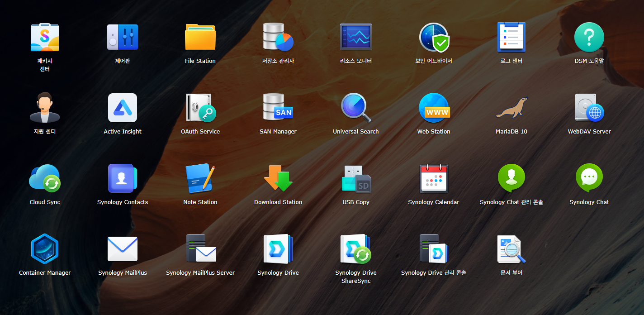Click the "WebDAV Server" label text
Screen dimensions: 644x315
pos(589,132)
